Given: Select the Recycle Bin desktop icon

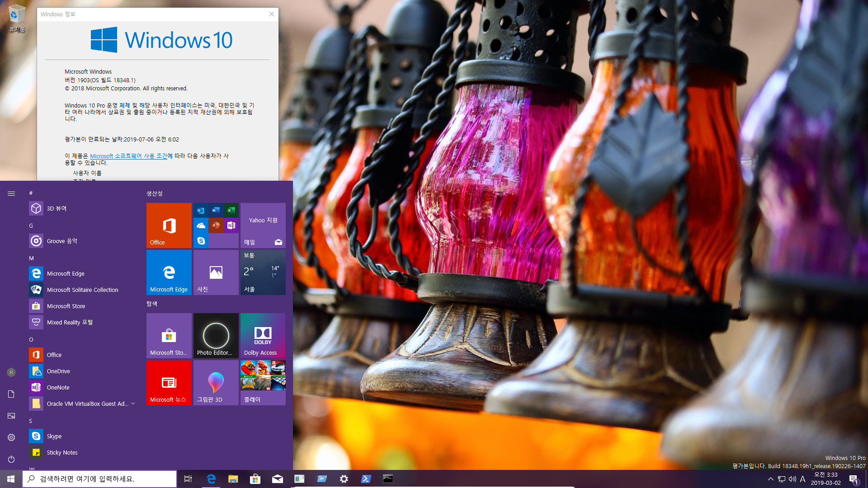Looking at the screenshot, I should click(x=17, y=19).
